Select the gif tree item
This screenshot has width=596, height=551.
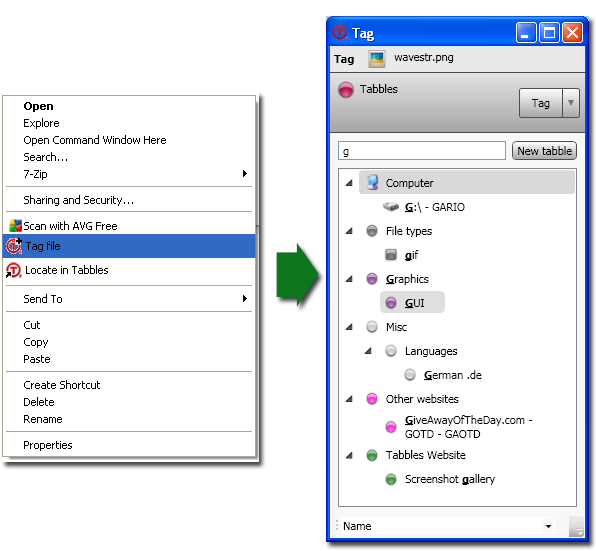click(x=411, y=255)
